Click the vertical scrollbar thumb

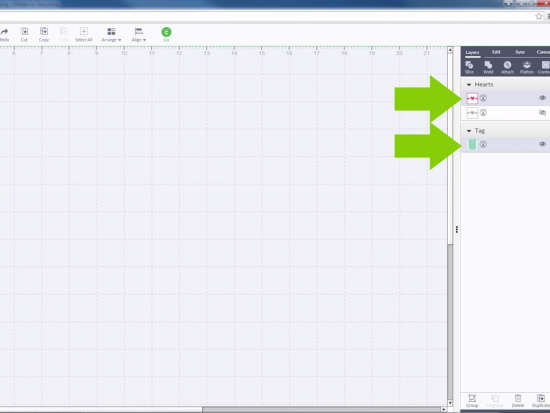[x=450, y=322]
